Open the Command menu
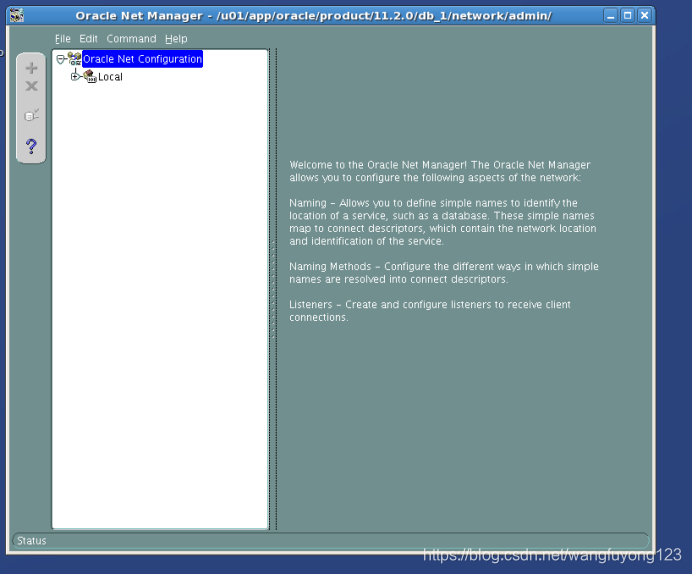 (131, 39)
